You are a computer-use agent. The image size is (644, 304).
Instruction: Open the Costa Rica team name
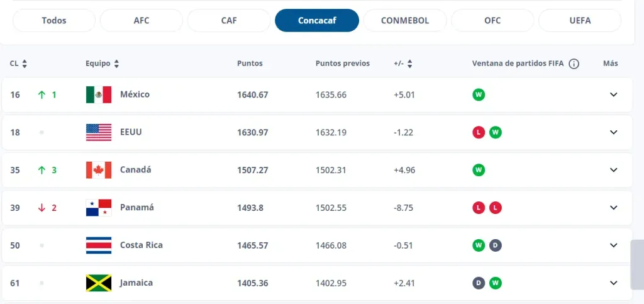point(141,245)
